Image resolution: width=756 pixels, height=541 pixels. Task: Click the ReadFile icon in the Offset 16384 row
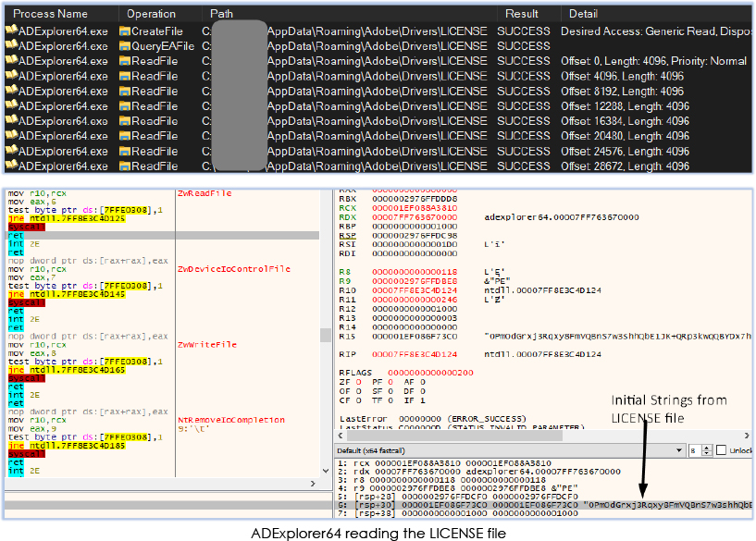coord(125,121)
